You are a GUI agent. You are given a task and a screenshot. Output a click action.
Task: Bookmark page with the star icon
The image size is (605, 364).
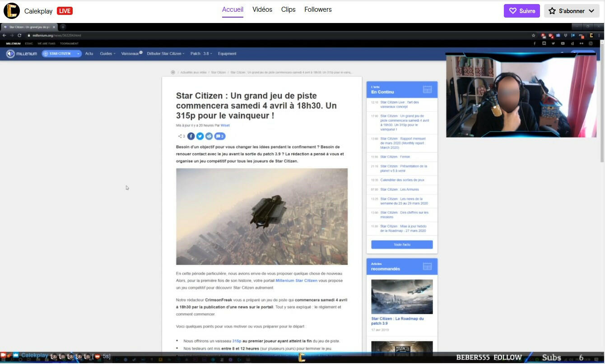click(x=533, y=35)
